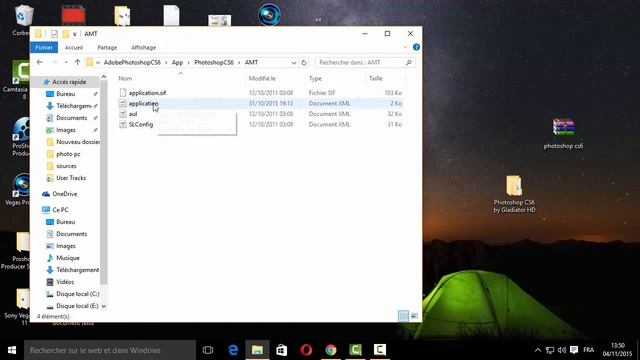This screenshot has height=360, width=640.
Task: Open the Nouveau dossier sidebar folder
Action: pos(78,142)
